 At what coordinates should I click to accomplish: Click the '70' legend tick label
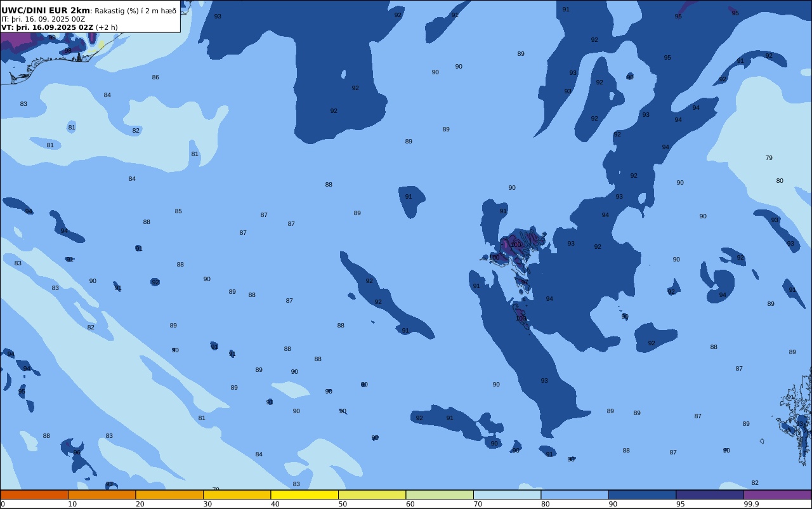[478, 504]
